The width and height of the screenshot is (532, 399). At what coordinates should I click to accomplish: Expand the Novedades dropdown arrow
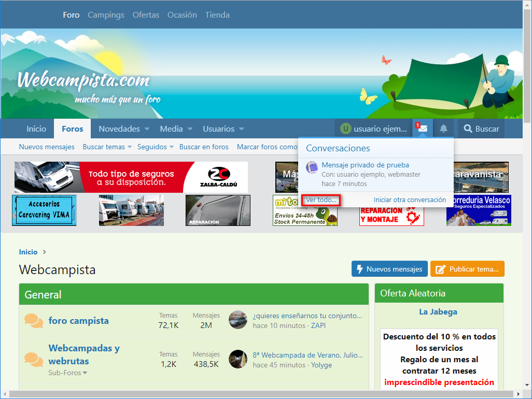[147, 129]
